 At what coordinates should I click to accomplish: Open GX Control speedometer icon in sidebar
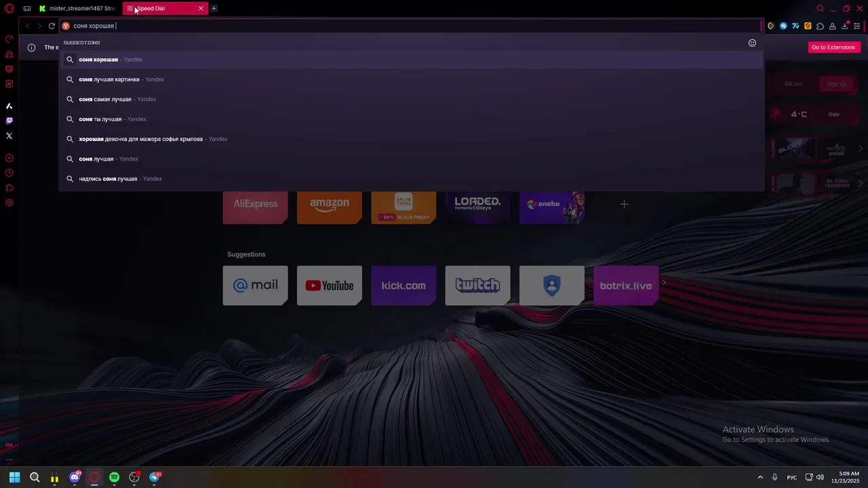pyautogui.click(x=9, y=39)
